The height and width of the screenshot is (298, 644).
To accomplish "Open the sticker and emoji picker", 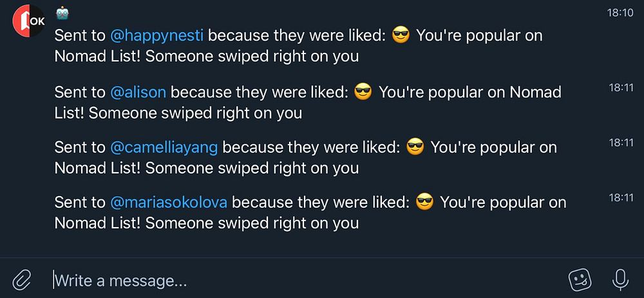I will pyautogui.click(x=579, y=279).
